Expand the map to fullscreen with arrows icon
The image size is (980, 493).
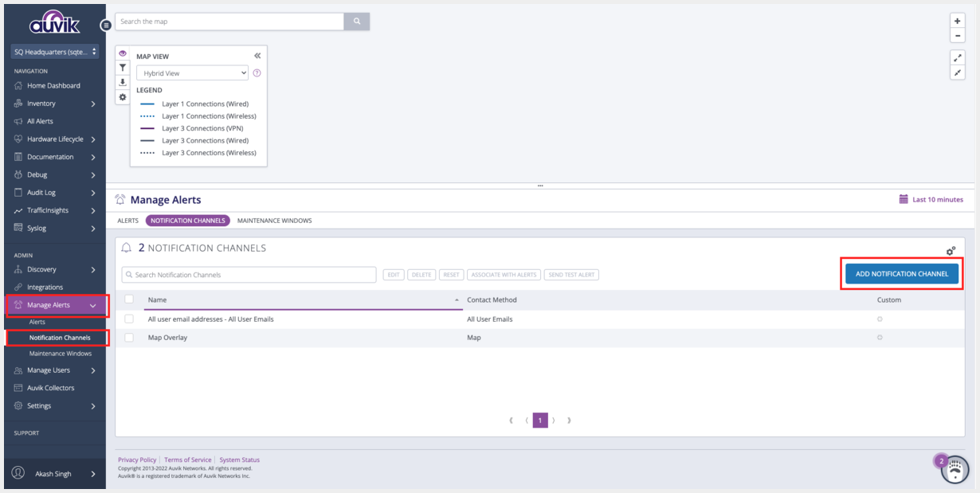point(958,57)
